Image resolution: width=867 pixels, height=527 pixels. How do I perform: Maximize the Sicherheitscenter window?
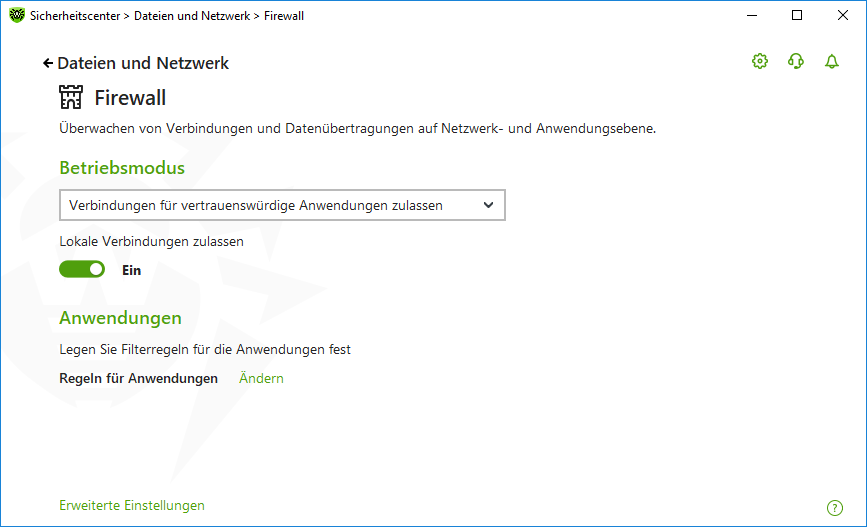click(797, 15)
